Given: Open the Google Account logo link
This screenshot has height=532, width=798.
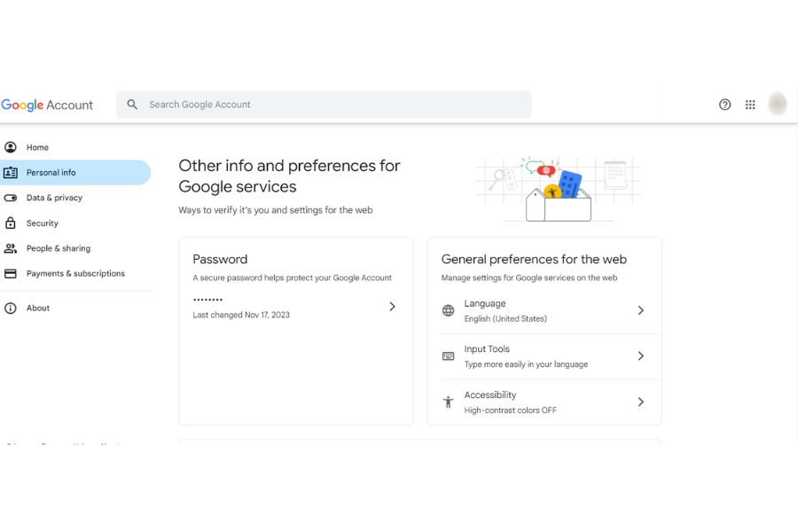Looking at the screenshot, I should (47, 105).
